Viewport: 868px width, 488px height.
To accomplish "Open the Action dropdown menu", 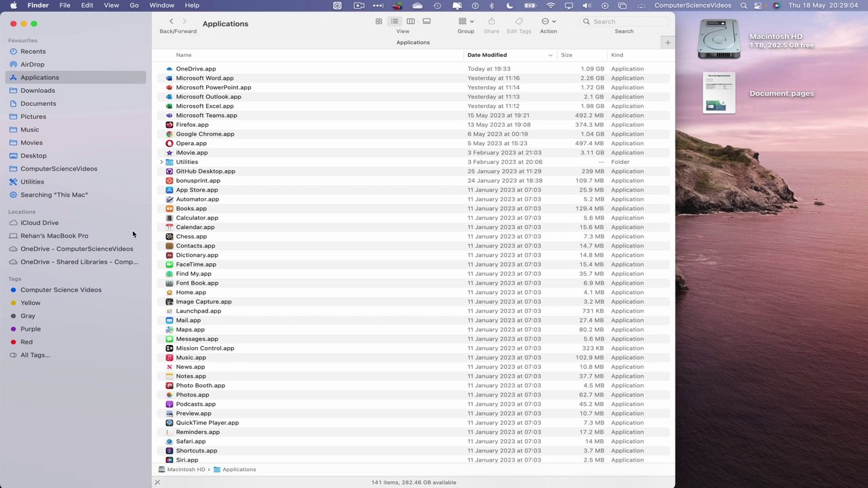I will [549, 21].
